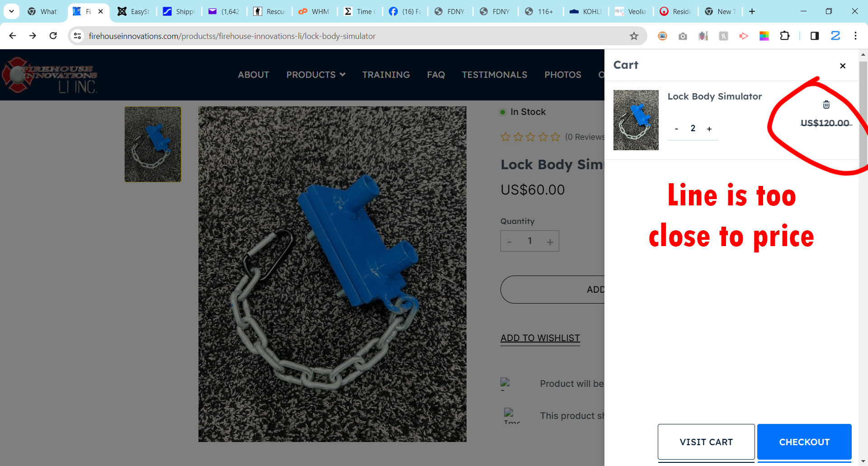The width and height of the screenshot is (868, 466).
Task: Bookmark this page with the star icon
Action: point(634,36)
